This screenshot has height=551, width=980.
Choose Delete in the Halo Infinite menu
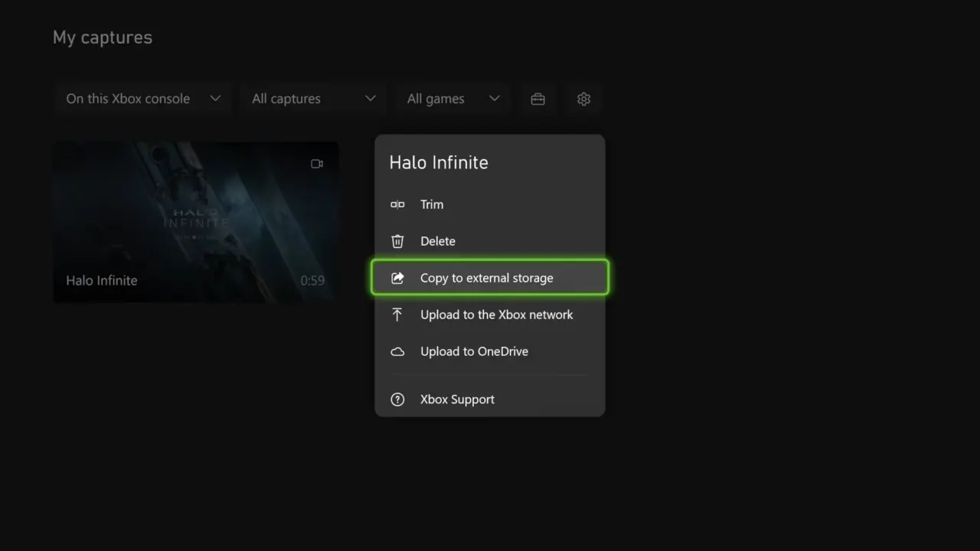pos(437,241)
